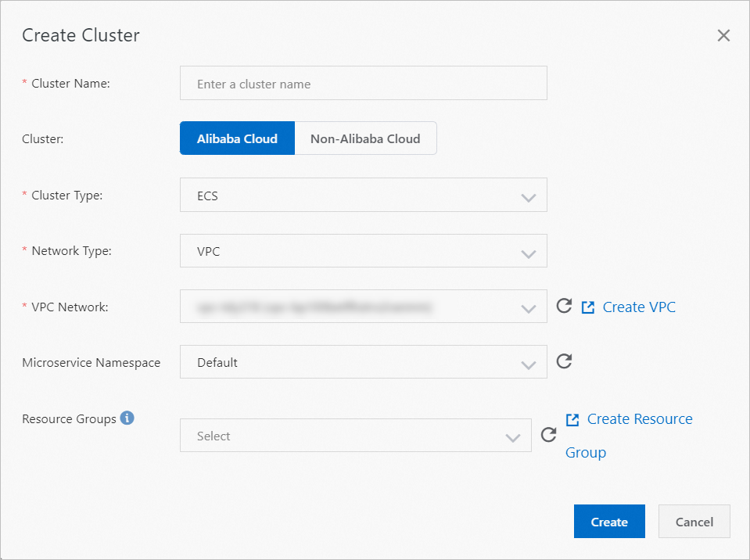
Task: Refresh the Microservice Namespace list
Action: (564, 361)
